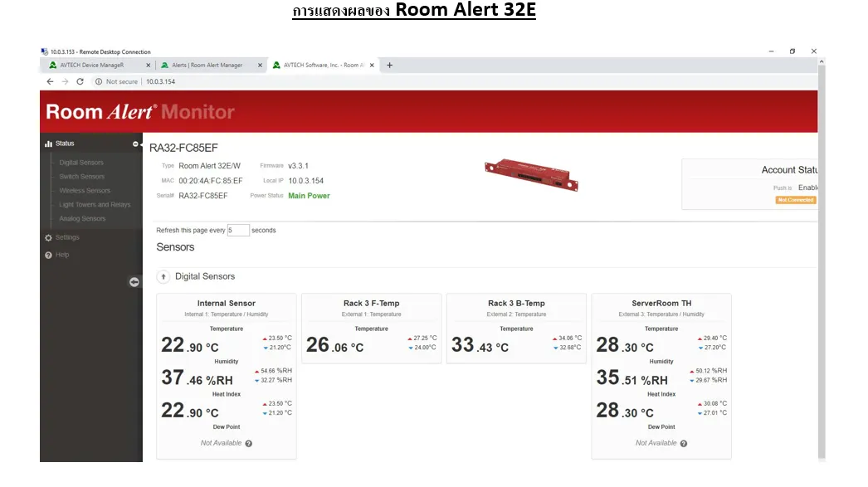Click Internal Sensor Dew Point help icon
The width and height of the screenshot is (868, 487).
point(249,443)
